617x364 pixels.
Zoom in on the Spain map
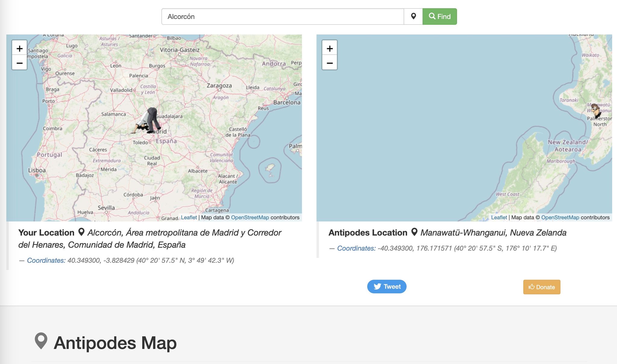[x=19, y=48]
